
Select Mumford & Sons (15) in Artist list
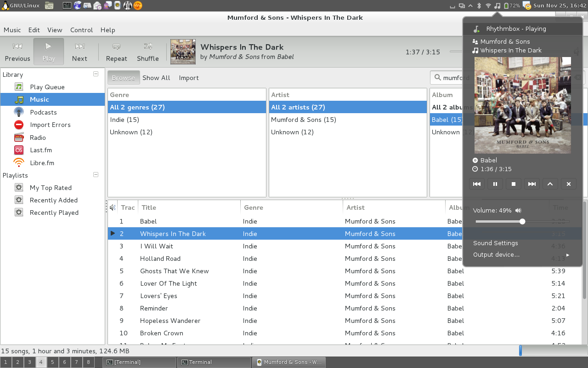348,120
